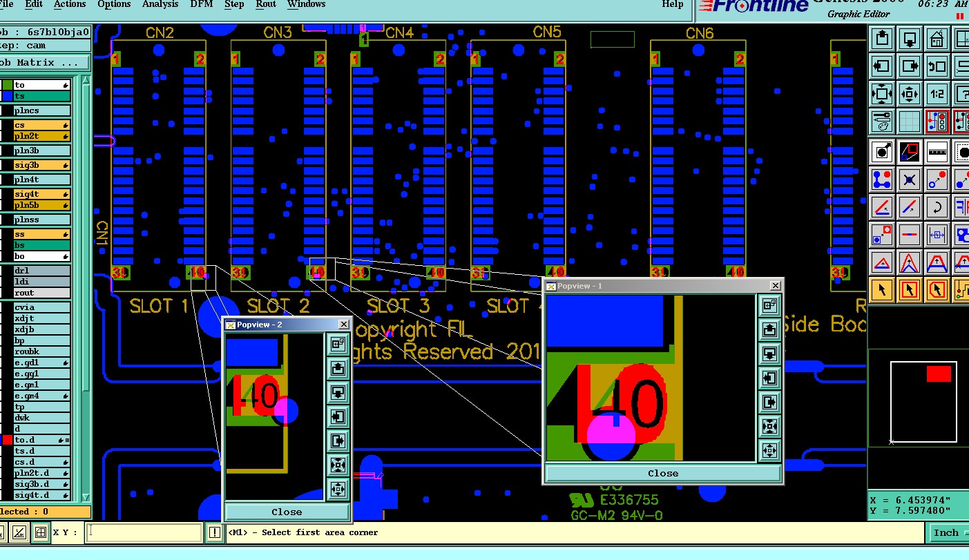969x560 pixels.
Task: Toggle display of layer plncs
Action: [41, 110]
